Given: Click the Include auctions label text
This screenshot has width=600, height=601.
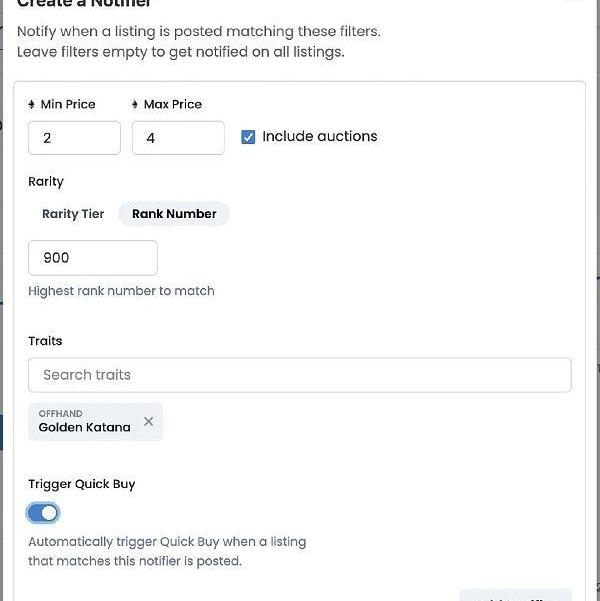Looking at the screenshot, I should (x=320, y=136).
